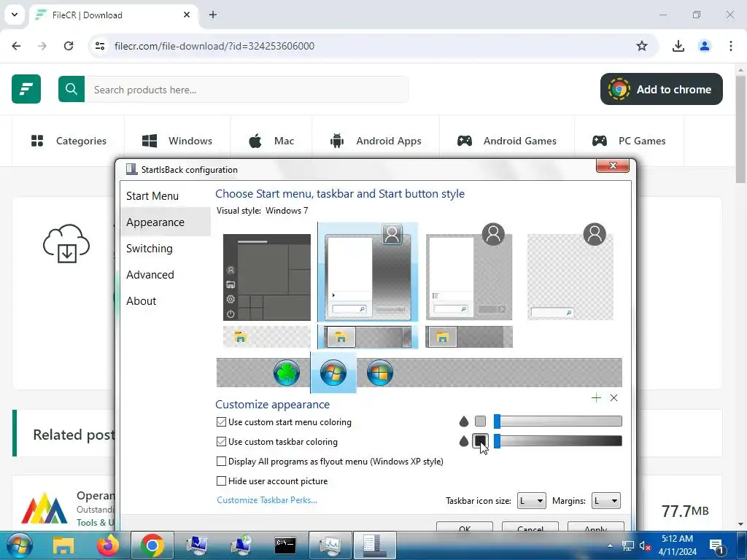This screenshot has height=560, width=747.
Task: Show hidden tray icons arrow
Action: tap(611, 545)
